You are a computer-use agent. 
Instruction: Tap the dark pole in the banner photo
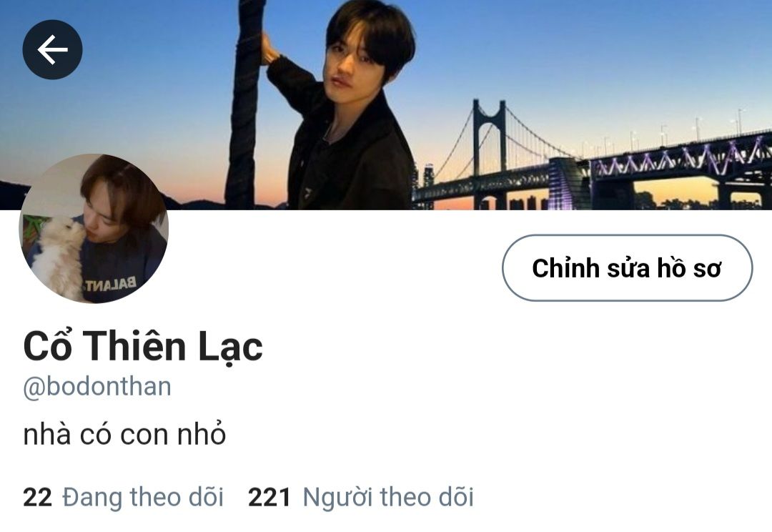click(244, 105)
